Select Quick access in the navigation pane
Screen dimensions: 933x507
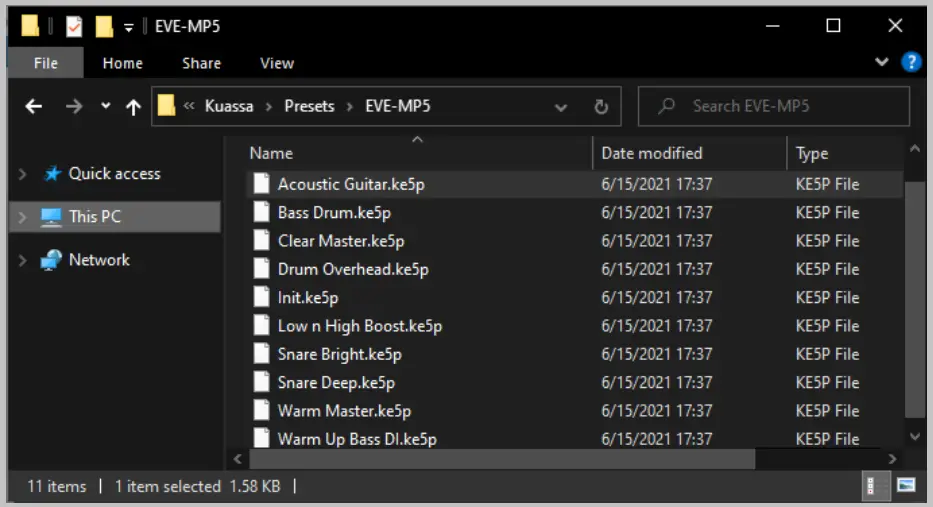pos(114,173)
